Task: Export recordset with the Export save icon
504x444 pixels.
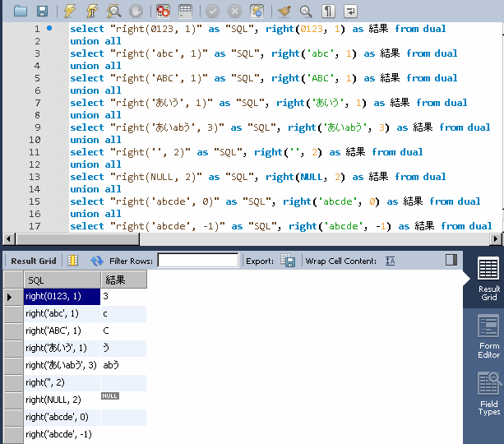Action: (288, 261)
